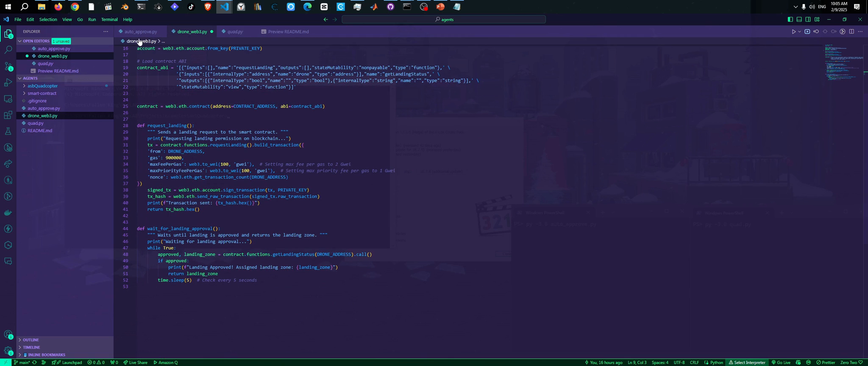Click the Run Python File play button
The height and width of the screenshot is (366, 868).
793,32
